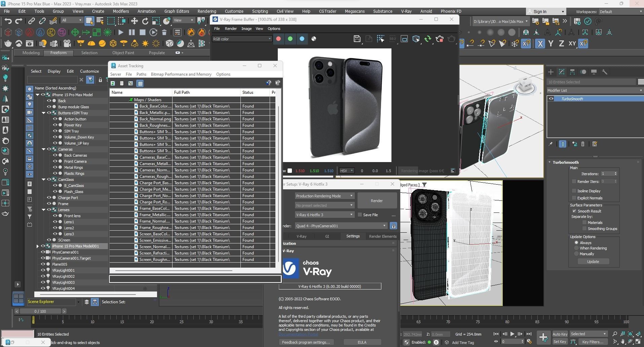Open the Hierarchy tab in command panel
The width and height of the screenshot is (644, 347).
pos(572,72)
